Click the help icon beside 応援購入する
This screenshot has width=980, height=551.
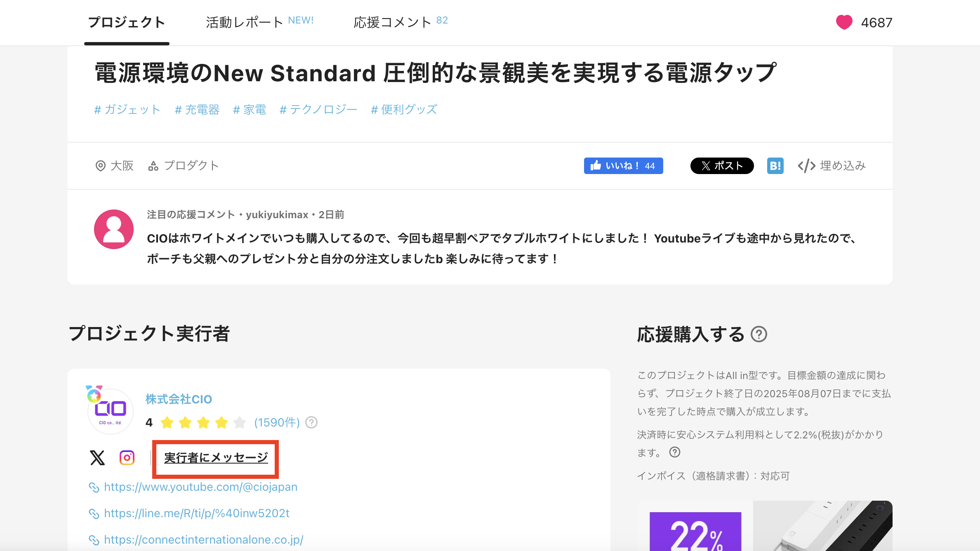click(x=759, y=334)
